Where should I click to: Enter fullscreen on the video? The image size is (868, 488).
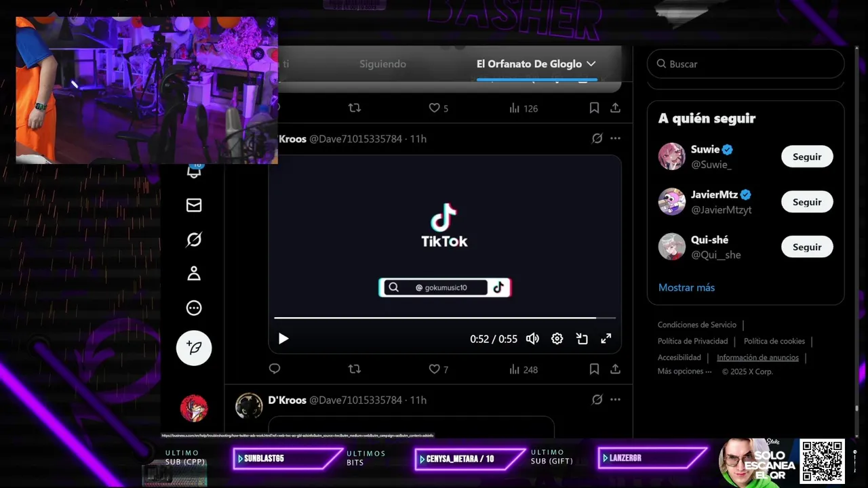tap(606, 339)
